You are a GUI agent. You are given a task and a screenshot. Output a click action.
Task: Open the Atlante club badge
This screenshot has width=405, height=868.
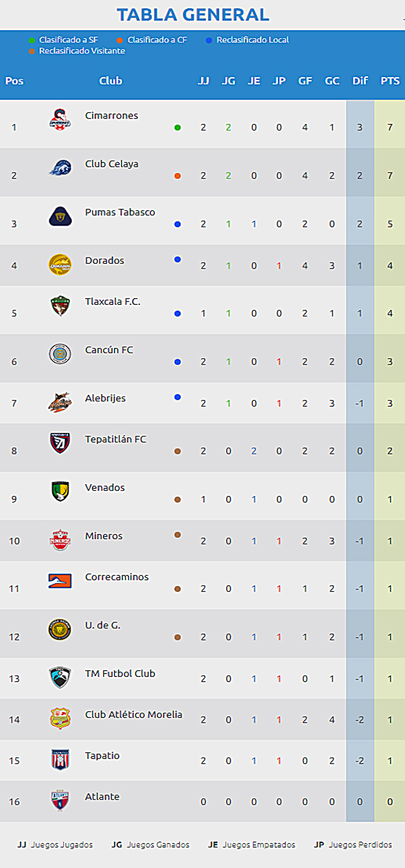coord(60,801)
